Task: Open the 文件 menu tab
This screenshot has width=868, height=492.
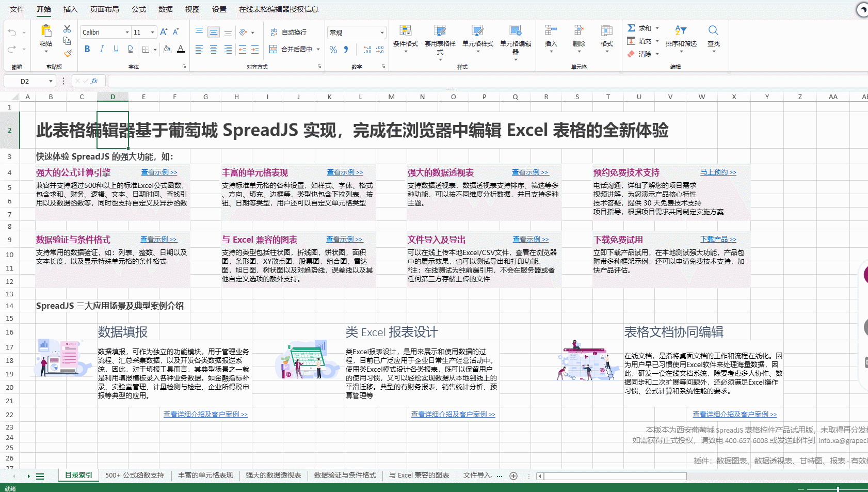Action: click(17, 9)
